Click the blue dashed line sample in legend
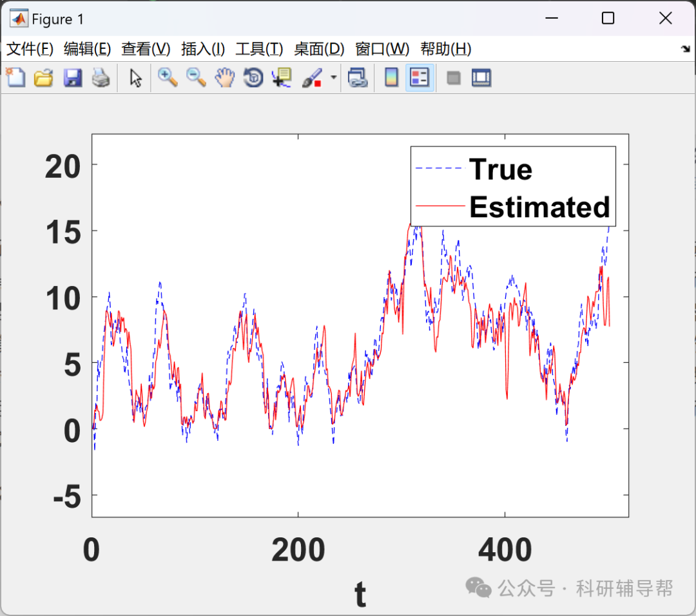The width and height of the screenshot is (696, 616). 440,168
